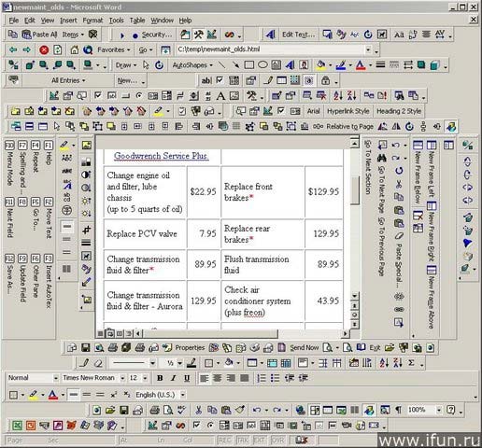Expand the AutoShapes menu
482x448 pixels.
click(x=192, y=65)
